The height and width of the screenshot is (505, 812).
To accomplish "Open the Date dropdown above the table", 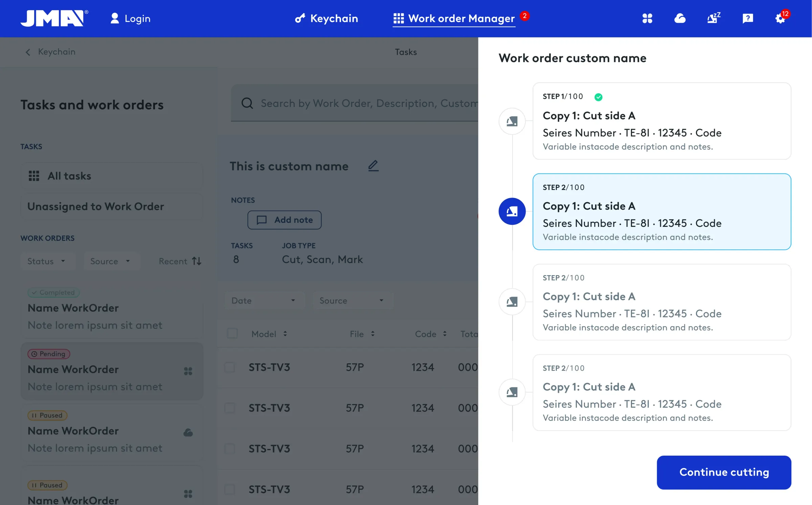I will [264, 300].
